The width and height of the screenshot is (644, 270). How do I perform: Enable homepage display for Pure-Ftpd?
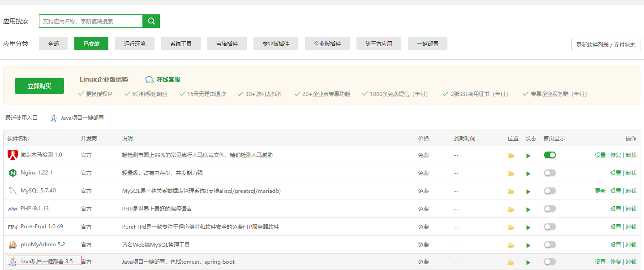pos(550,226)
